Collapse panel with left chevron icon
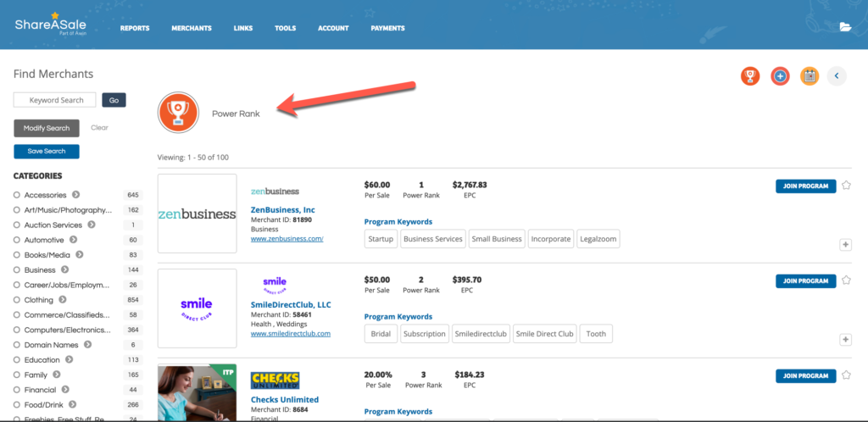 tap(837, 75)
